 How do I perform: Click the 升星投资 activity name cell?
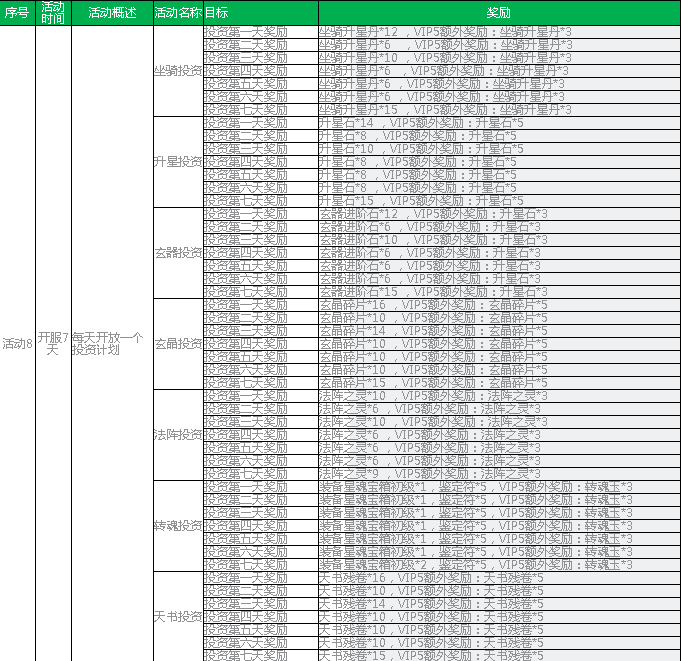(x=178, y=162)
